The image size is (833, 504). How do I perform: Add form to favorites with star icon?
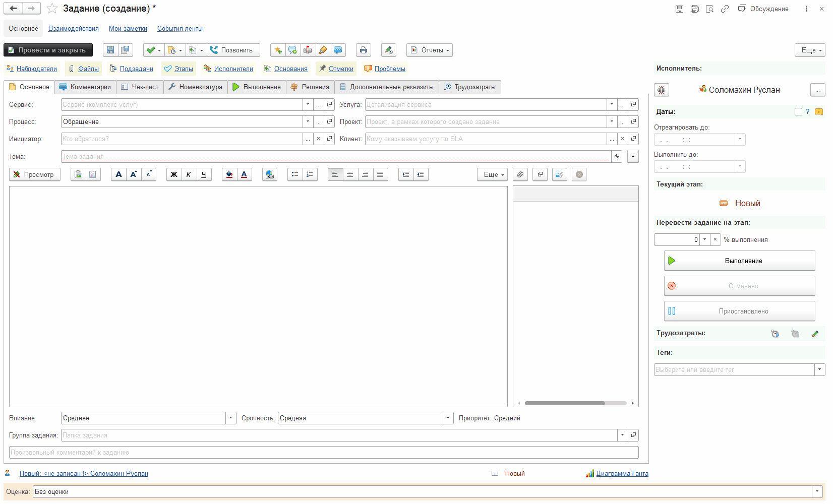click(x=52, y=9)
